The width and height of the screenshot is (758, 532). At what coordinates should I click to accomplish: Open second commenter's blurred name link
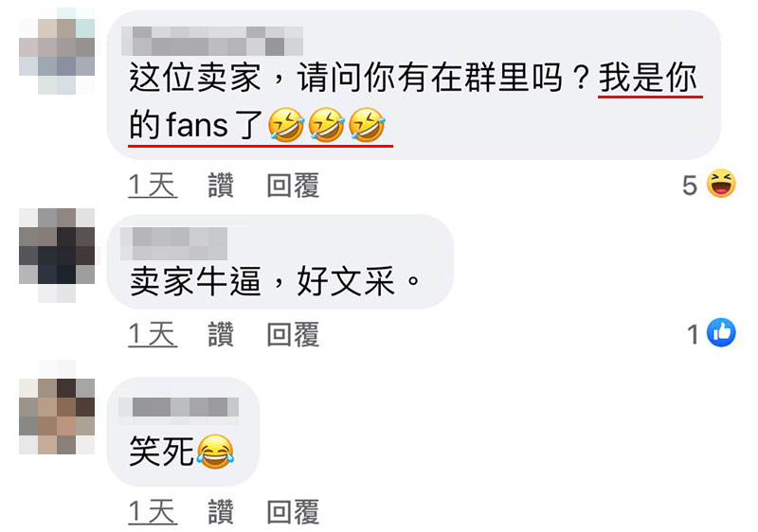click(174, 244)
